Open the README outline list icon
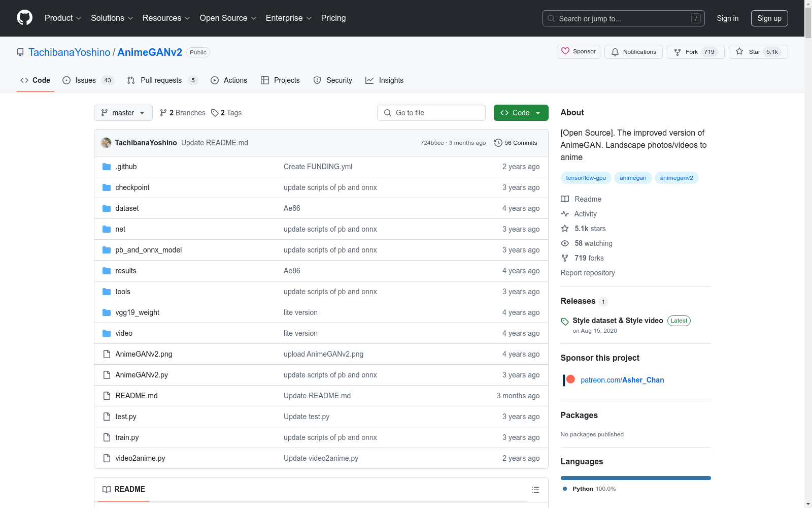 tap(535, 490)
